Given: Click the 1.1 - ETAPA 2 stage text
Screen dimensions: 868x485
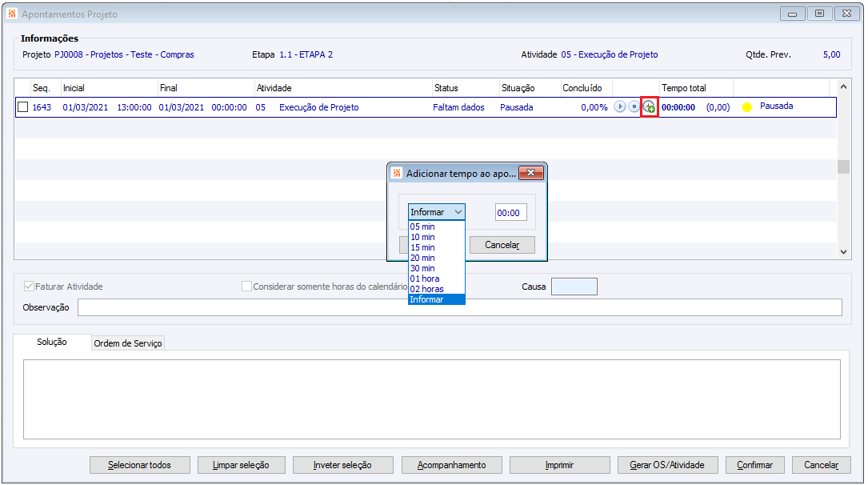Looking at the screenshot, I should pyautogui.click(x=306, y=54).
